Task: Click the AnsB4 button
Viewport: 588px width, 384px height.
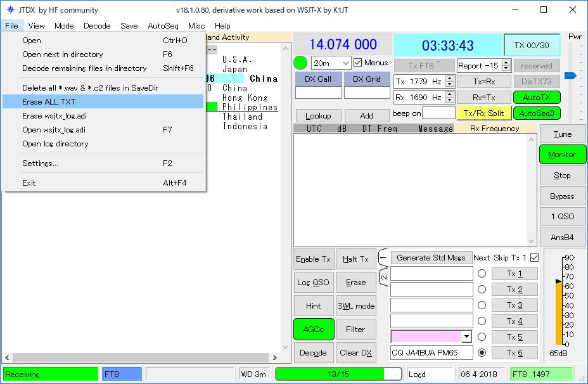Action: pyautogui.click(x=562, y=238)
